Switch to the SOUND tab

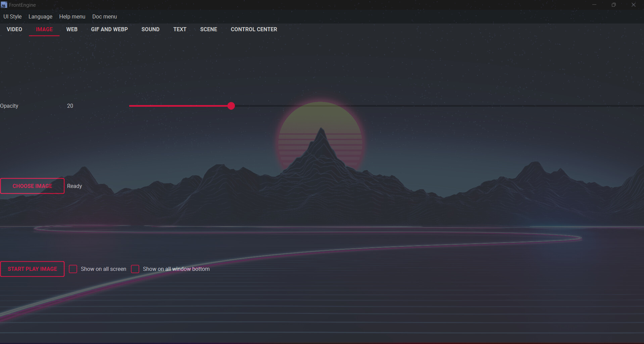tap(150, 29)
